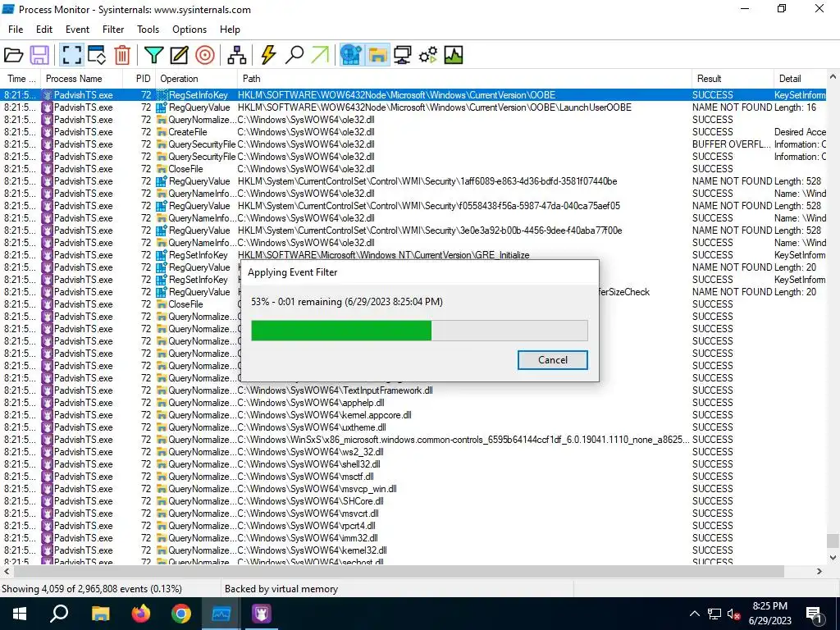Image resolution: width=840 pixels, height=630 pixels.
Task: Open Google Chrome from the taskbar
Action: pos(181,614)
